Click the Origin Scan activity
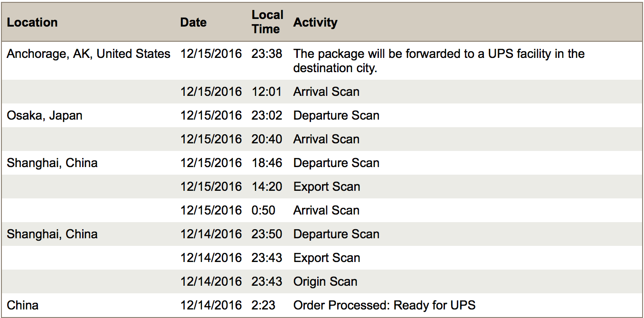This screenshot has height=318, width=644. pos(325,281)
